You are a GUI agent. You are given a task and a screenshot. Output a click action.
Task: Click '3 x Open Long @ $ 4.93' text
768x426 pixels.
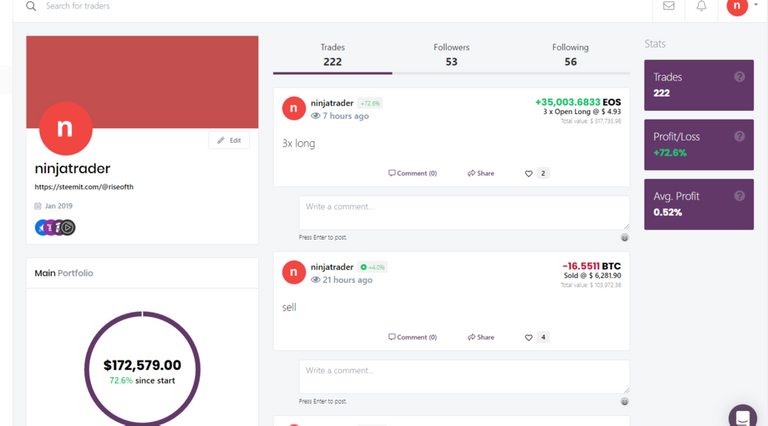click(x=582, y=112)
